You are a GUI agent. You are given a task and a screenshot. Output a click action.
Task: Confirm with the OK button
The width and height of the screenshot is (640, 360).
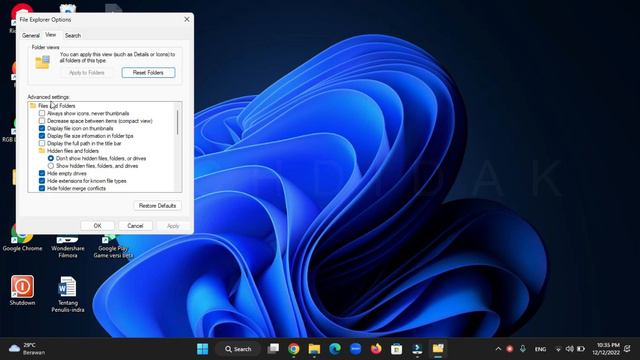tap(97, 226)
